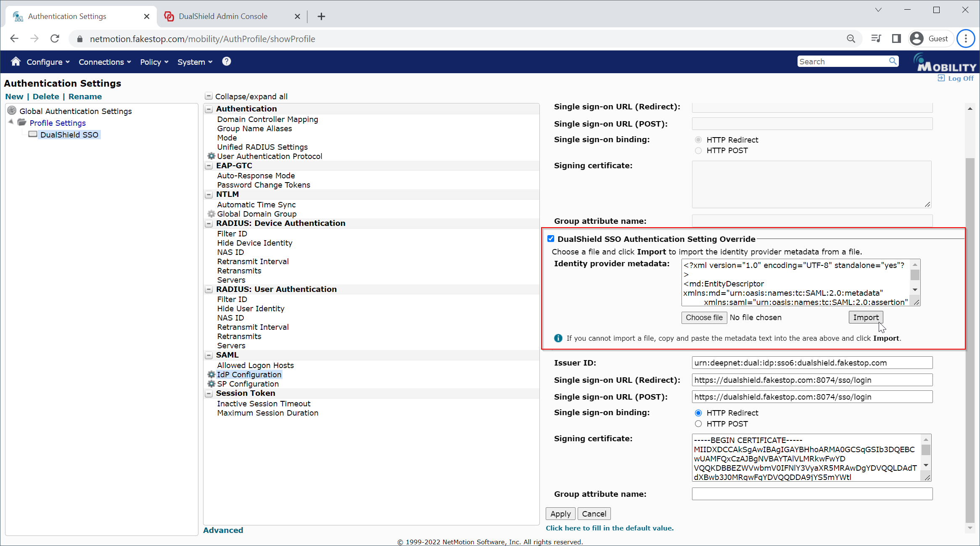Screen dimensions: 980x546
Task: Click the browser reload page icon
Action: coord(55,39)
